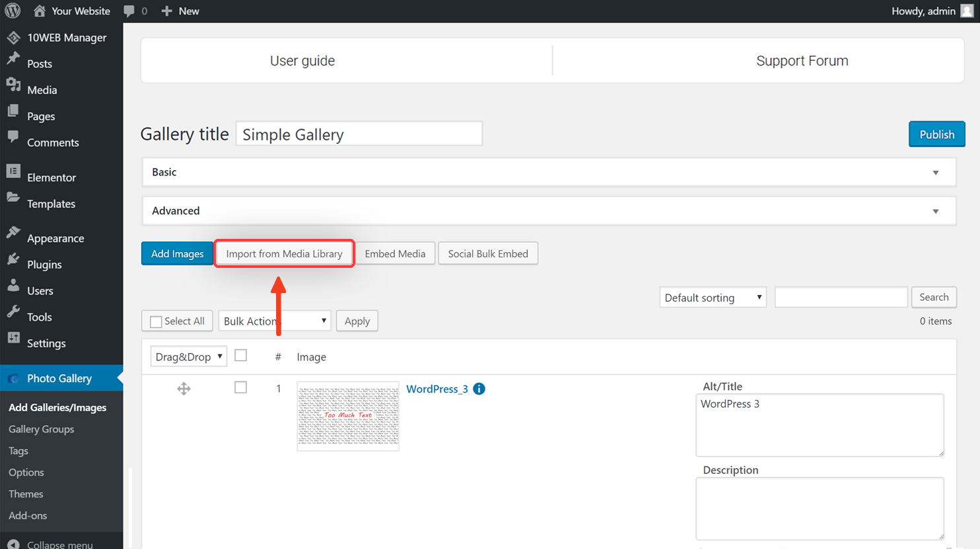
Task: Click the Add Images button
Action: (x=177, y=253)
